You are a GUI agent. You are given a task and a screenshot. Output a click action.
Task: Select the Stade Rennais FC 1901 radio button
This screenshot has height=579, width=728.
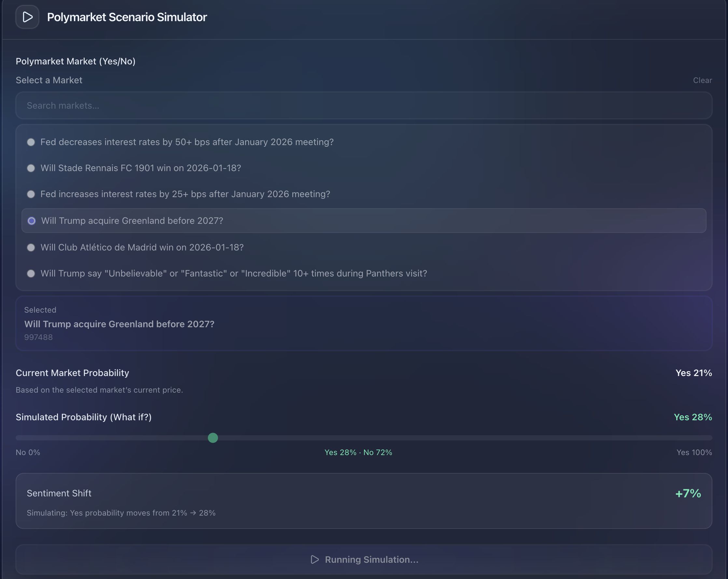pyautogui.click(x=31, y=168)
